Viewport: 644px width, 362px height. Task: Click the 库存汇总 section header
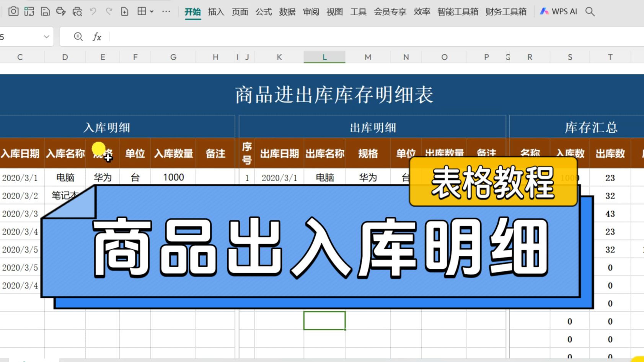point(591,127)
